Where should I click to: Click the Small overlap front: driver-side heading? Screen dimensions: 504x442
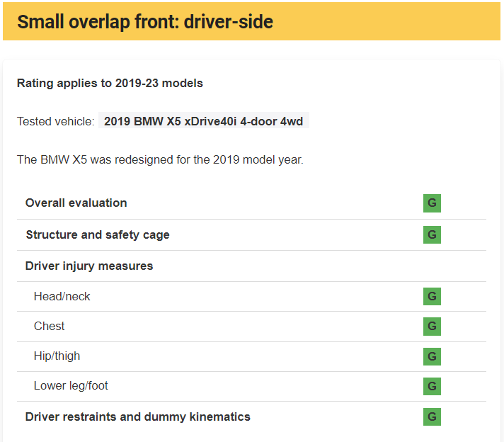(145, 22)
